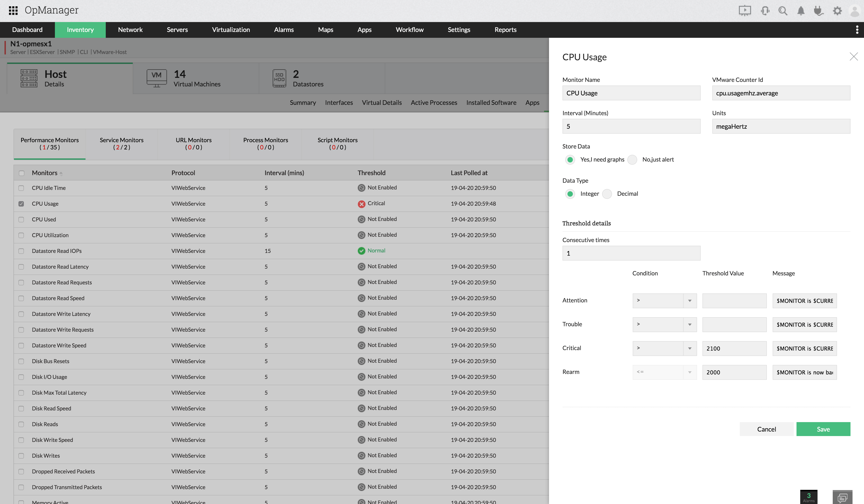Screen dimensions: 864x504
Task: Click the chat support icon at bottom right
Action: [842, 497]
